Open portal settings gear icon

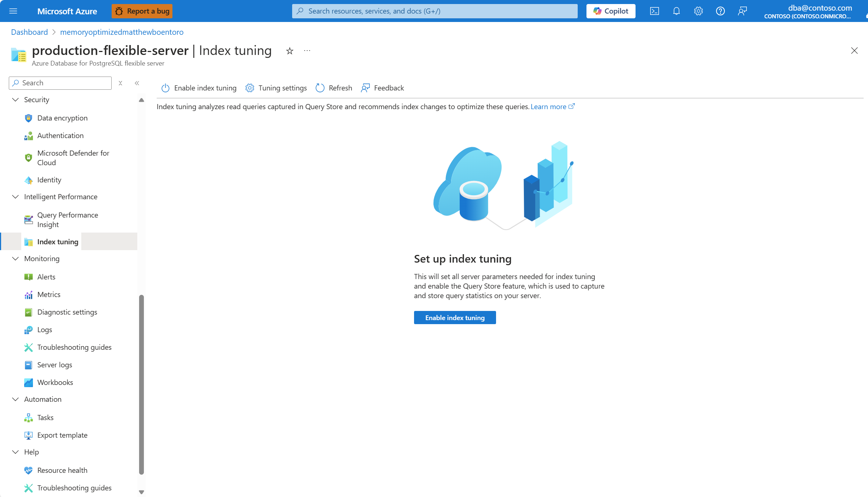point(698,11)
